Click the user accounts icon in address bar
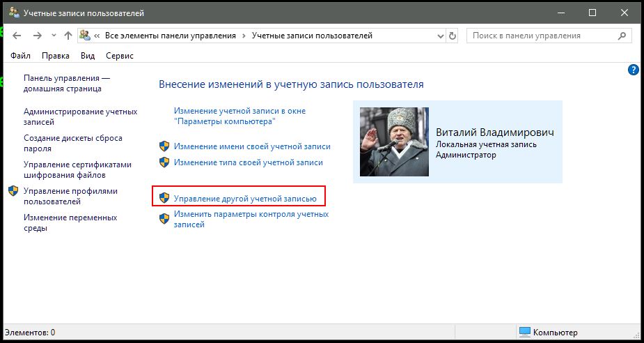Image resolution: width=644 pixels, height=343 pixels. click(85, 36)
